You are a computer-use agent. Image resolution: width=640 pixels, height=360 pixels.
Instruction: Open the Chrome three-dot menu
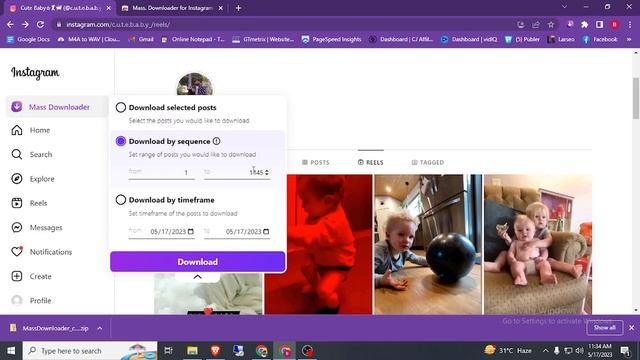click(x=630, y=24)
